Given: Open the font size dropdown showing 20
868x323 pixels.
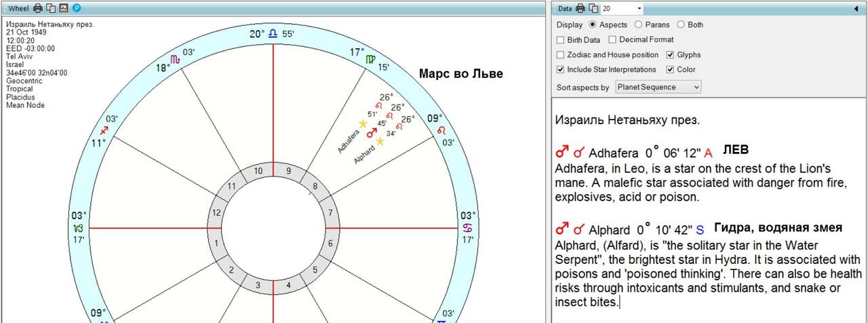Looking at the screenshot, I should [639, 8].
